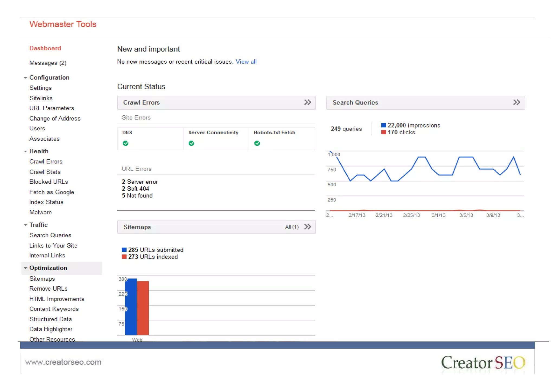Click the Webmaster Tools title logo

[63, 24]
